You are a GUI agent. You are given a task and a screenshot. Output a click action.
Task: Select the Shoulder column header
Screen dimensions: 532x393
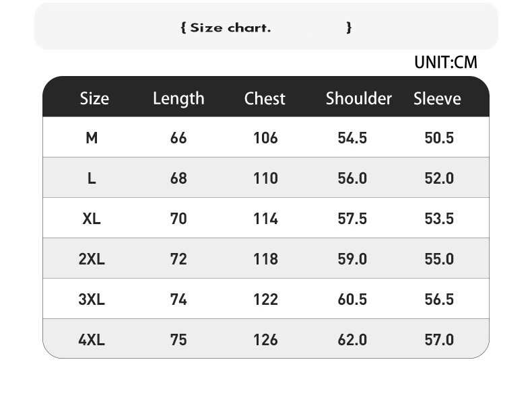click(358, 98)
